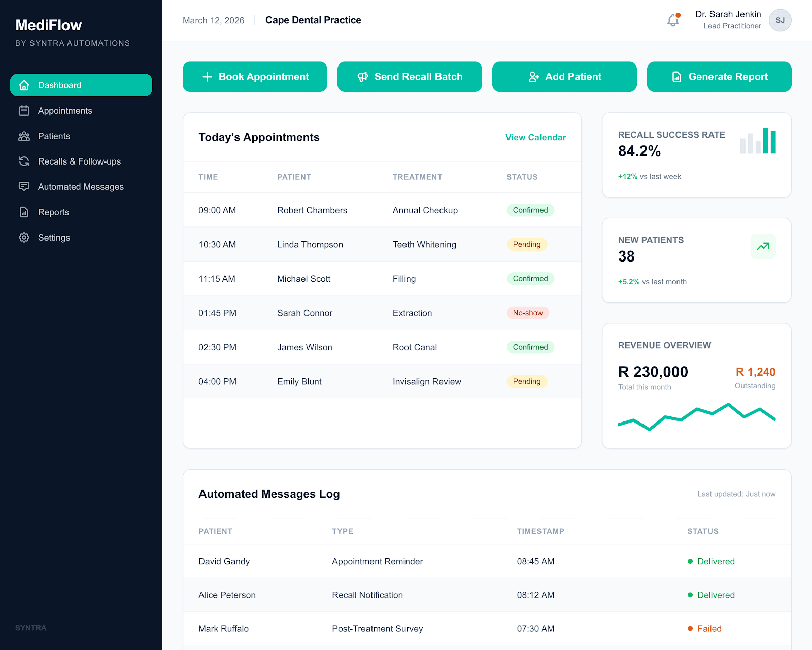Click the revenue trend line chart
Screen dimensions: 812x650
click(696, 415)
